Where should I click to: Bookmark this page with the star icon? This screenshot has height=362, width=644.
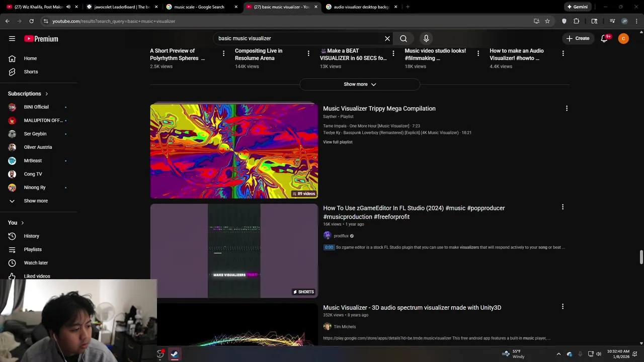click(x=547, y=21)
